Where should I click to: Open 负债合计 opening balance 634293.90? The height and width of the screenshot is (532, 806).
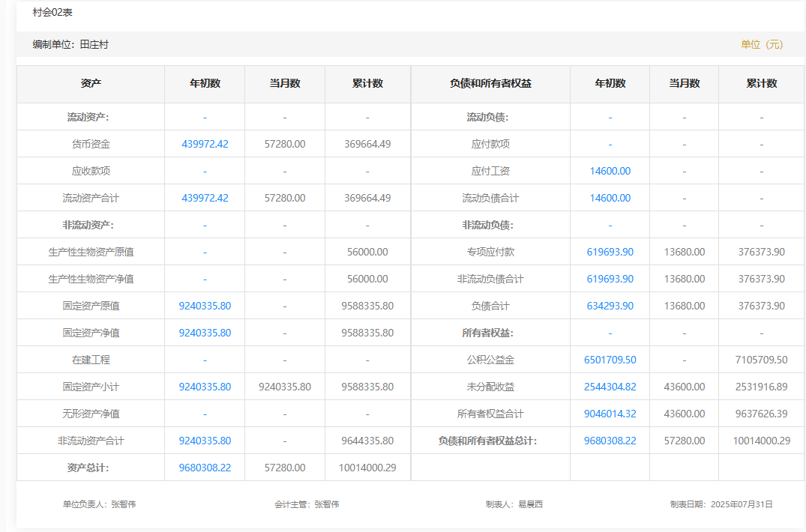610,306
